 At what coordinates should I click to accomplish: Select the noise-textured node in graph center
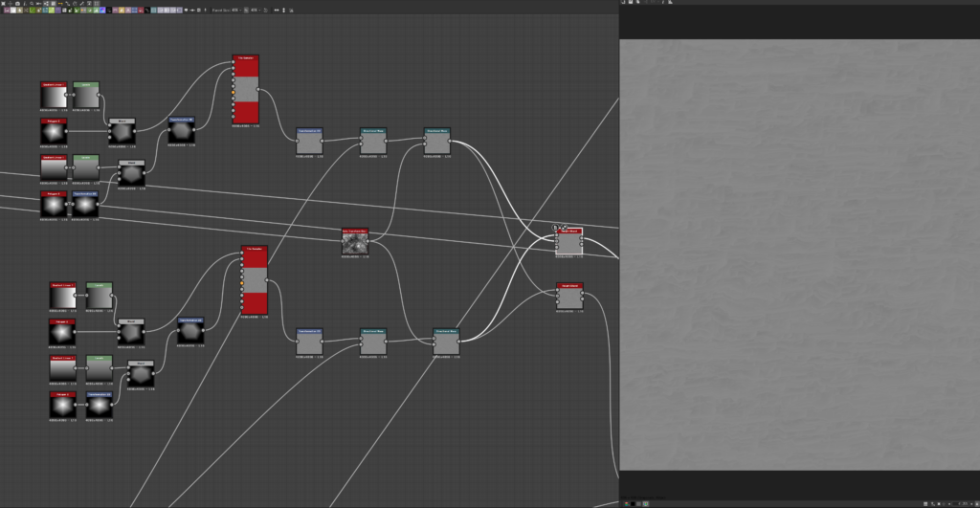(355, 241)
